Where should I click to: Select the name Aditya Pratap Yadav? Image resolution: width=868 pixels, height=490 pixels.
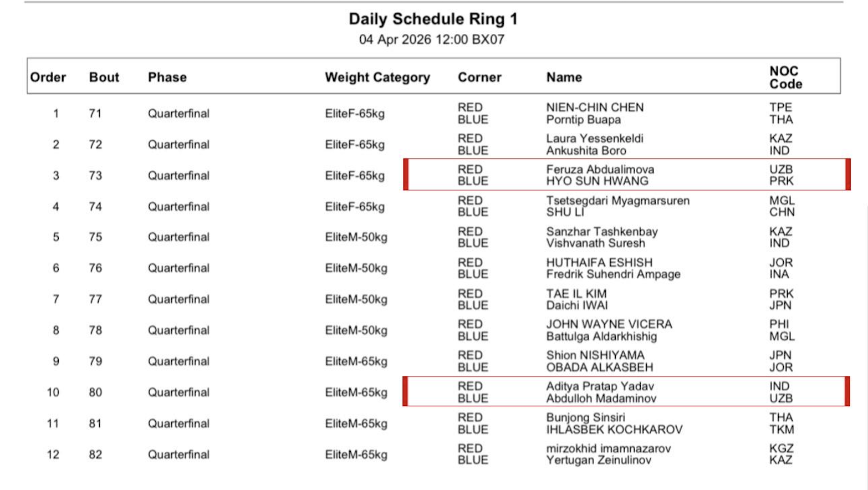(x=600, y=386)
